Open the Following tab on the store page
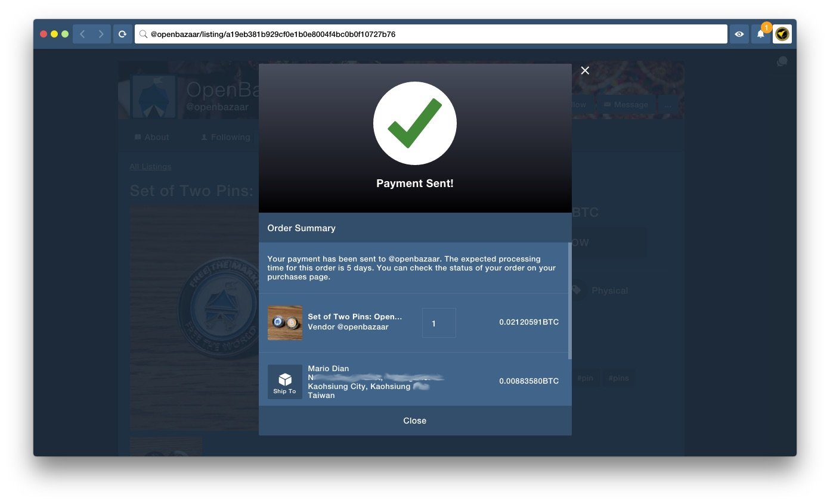This screenshot has width=830, height=504. click(225, 137)
